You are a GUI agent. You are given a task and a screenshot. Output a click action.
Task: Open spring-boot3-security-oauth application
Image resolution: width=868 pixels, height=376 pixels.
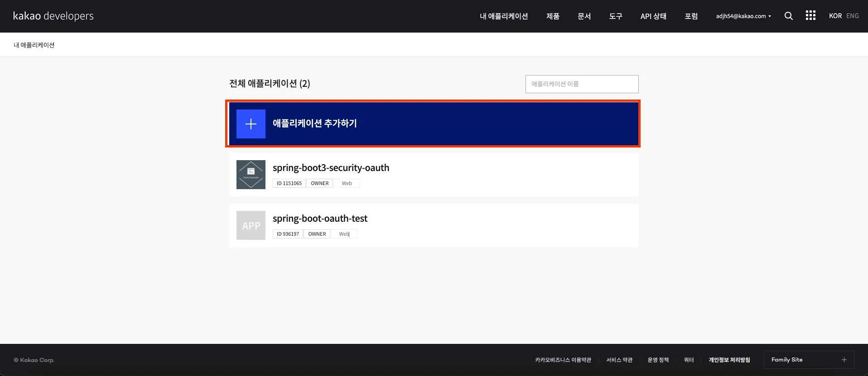click(x=434, y=175)
